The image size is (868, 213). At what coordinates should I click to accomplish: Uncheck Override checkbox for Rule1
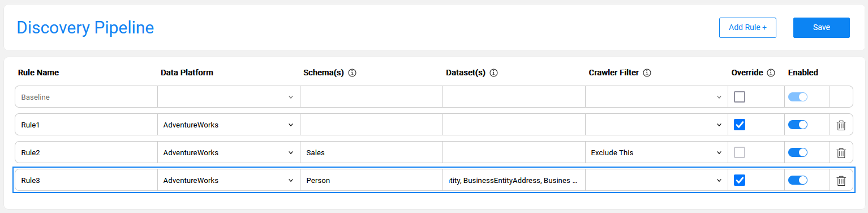740,125
